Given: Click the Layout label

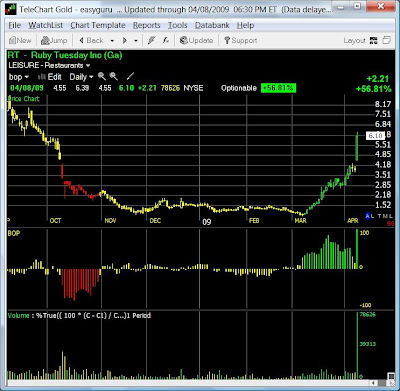Looking at the screenshot, I should point(354,41).
